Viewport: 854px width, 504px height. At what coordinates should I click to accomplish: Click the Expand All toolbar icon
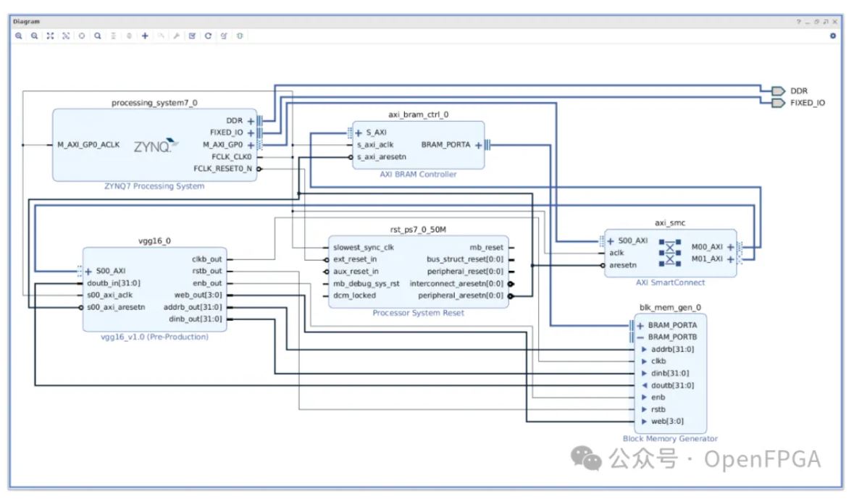point(129,36)
